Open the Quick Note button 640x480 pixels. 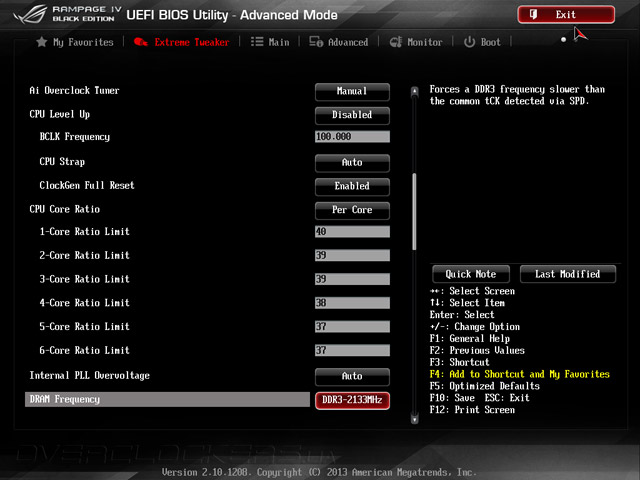pyautogui.click(x=471, y=274)
